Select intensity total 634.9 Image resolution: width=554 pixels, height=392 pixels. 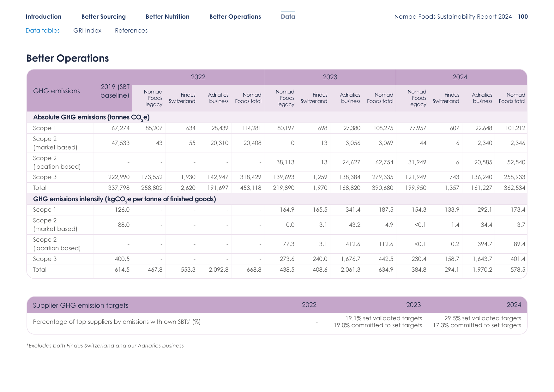click(386, 270)
